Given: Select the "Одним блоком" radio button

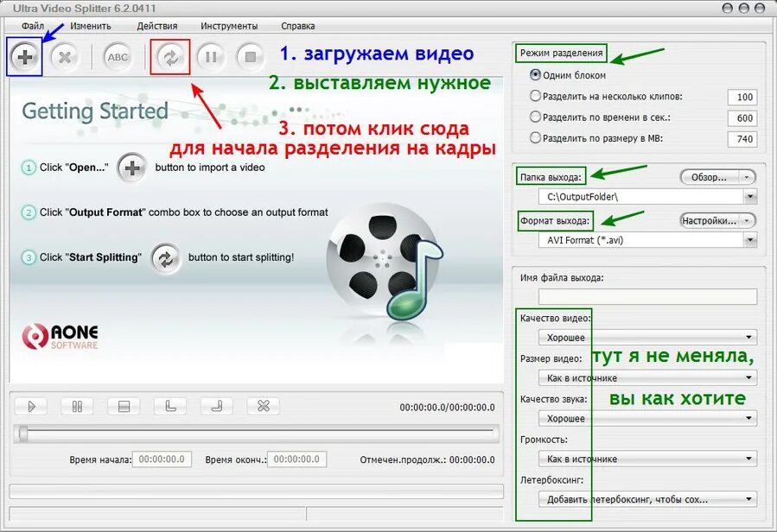Looking at the screenshot, I should 538,73.
